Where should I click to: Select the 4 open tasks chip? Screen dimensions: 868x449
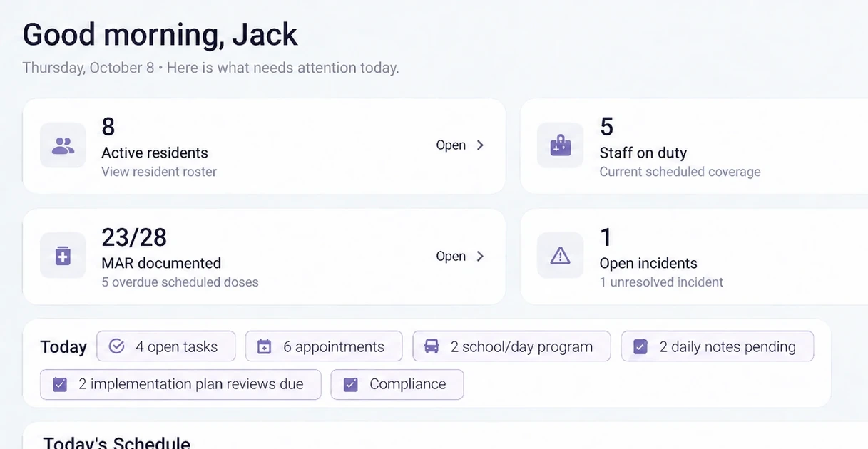(x=166, y=346)
